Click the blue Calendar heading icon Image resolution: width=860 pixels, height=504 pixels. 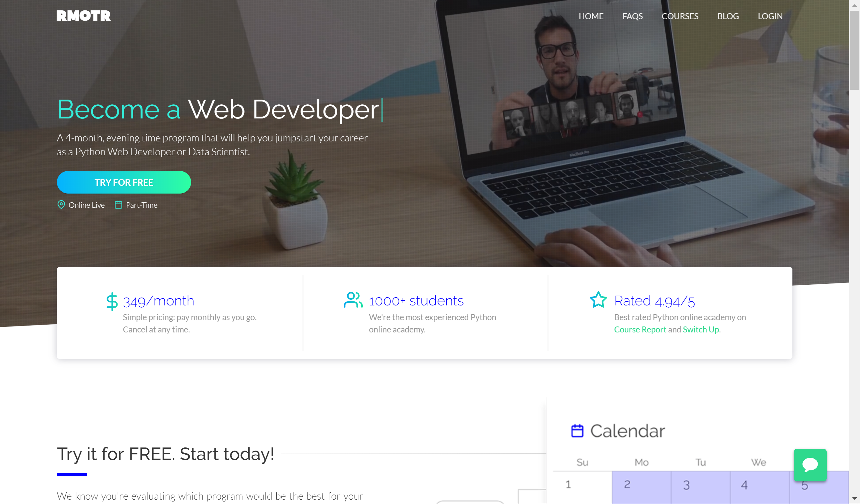(x=577, y=431)
